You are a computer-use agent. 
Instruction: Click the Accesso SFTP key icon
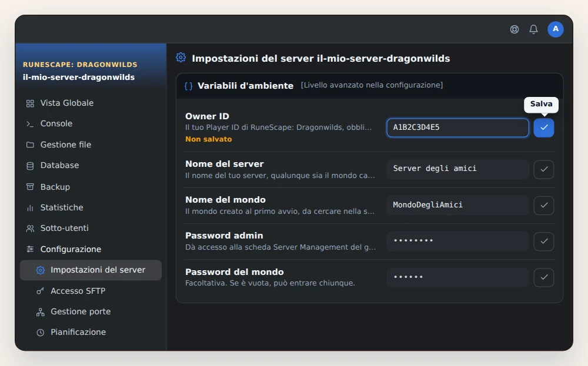tap(41, 291)
